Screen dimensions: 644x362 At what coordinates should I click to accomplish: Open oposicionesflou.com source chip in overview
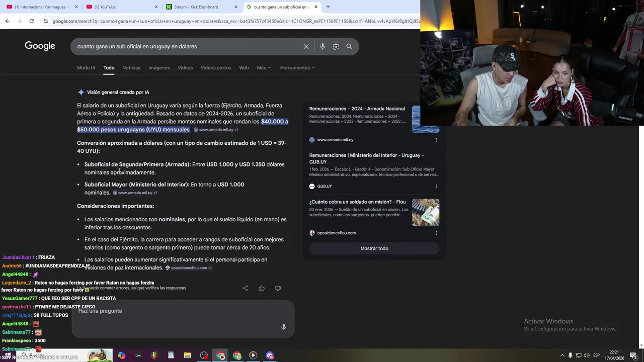[189, 268]
